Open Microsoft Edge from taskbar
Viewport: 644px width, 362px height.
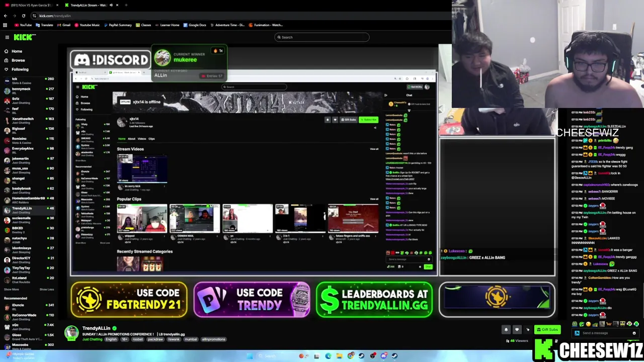(x=328, y=356)
